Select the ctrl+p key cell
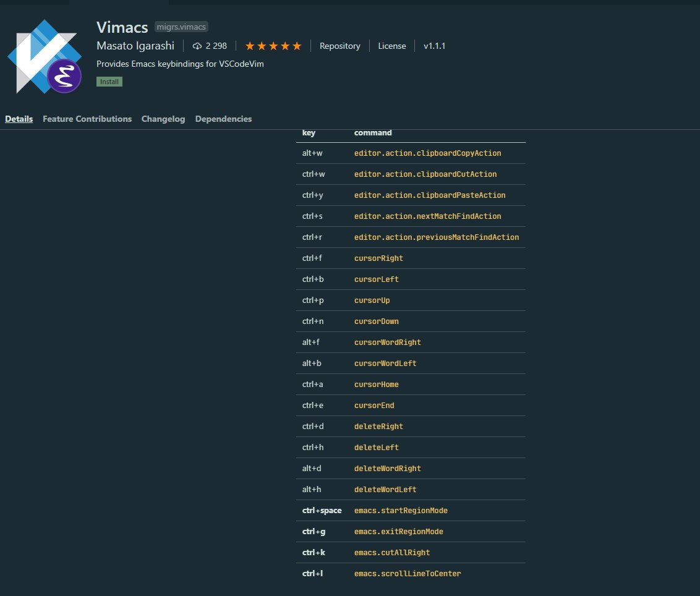This screenshot has height=596, width=700. [x=312, y=300]
